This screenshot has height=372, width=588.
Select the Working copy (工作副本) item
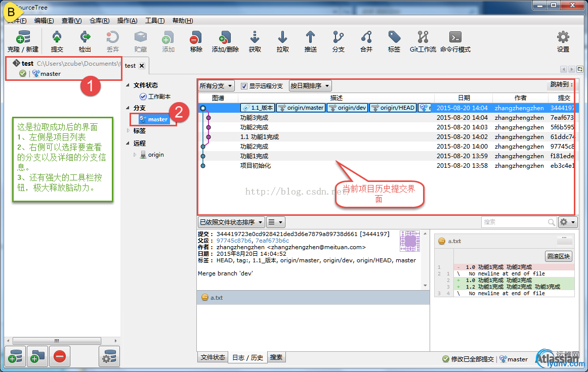click(x=155, y=97)
